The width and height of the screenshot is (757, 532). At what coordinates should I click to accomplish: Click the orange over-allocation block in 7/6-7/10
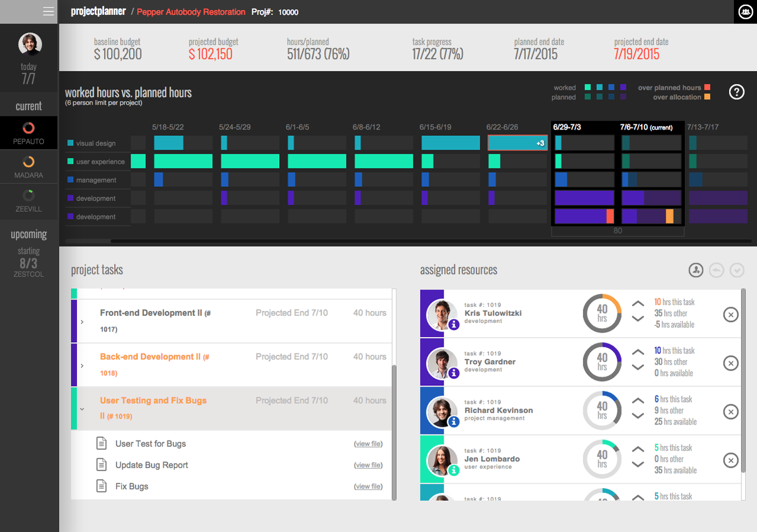click(x=669, y=216)
